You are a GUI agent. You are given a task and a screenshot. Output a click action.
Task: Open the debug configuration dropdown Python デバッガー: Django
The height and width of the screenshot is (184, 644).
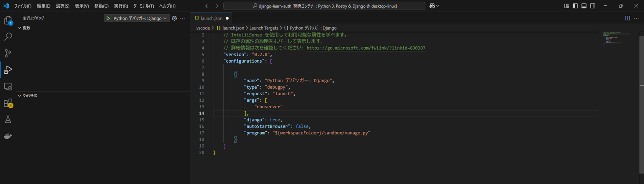coord(140,18)
